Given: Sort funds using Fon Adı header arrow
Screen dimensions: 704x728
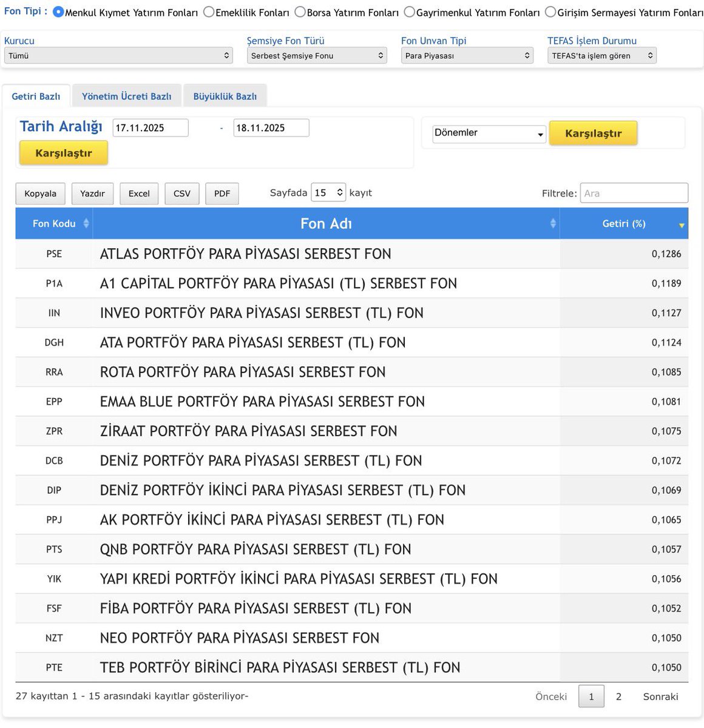Looking at the screenshot, I should tap(552, 223).
